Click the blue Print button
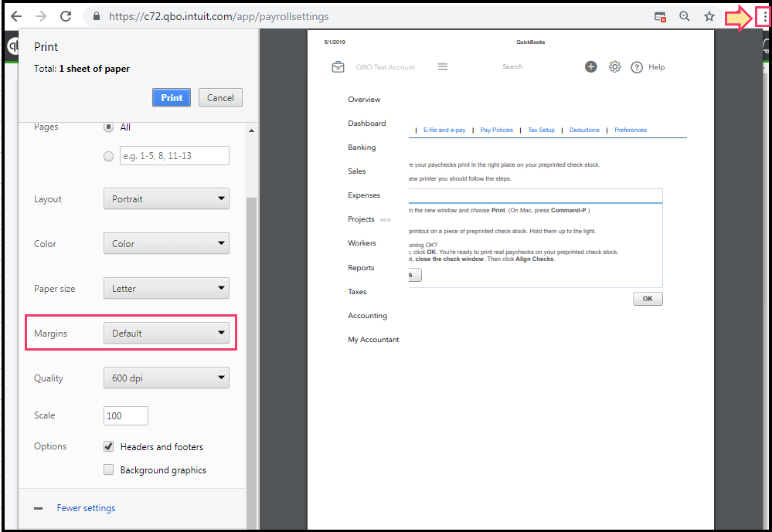 tap(172, 97)
